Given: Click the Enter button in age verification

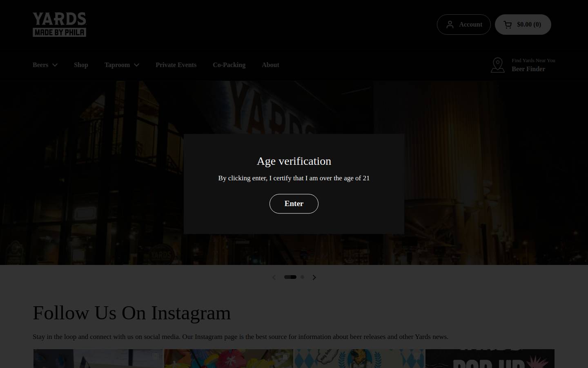Looking at the screenshot, I should (x=294, y=204).
